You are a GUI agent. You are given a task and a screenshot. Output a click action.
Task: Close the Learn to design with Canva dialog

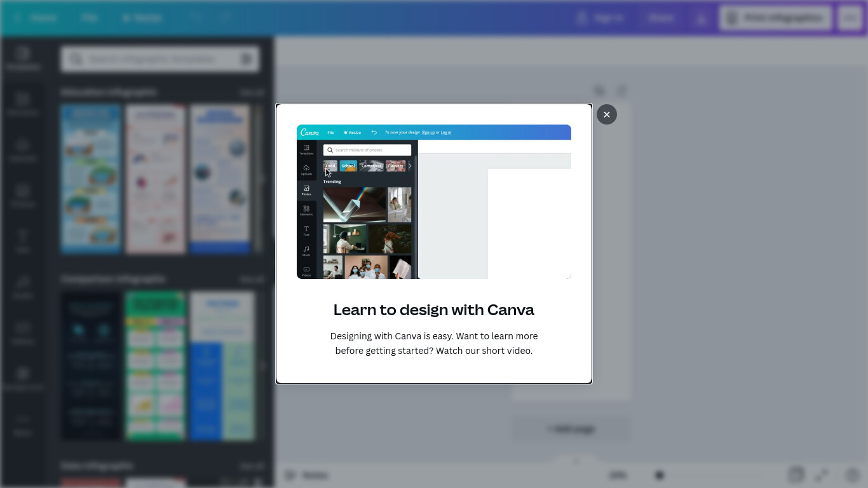(x=607, y=114)
